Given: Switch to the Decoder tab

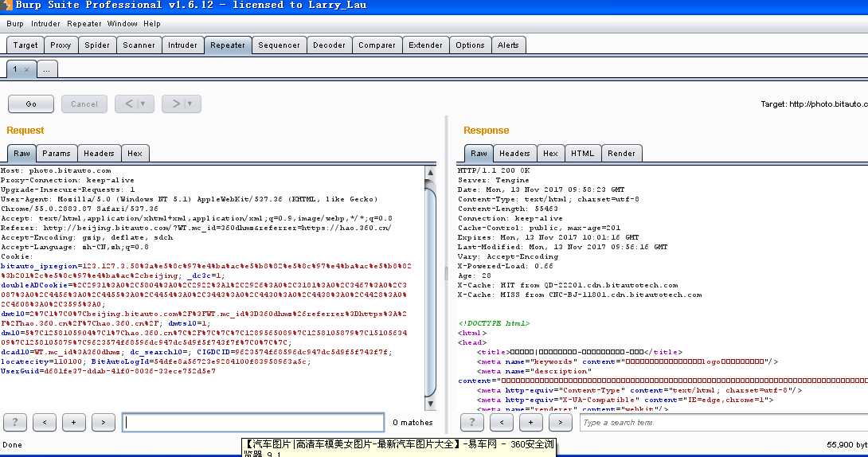Looking at the screenshot, I should pyautogui.click(x=329, y=45).
